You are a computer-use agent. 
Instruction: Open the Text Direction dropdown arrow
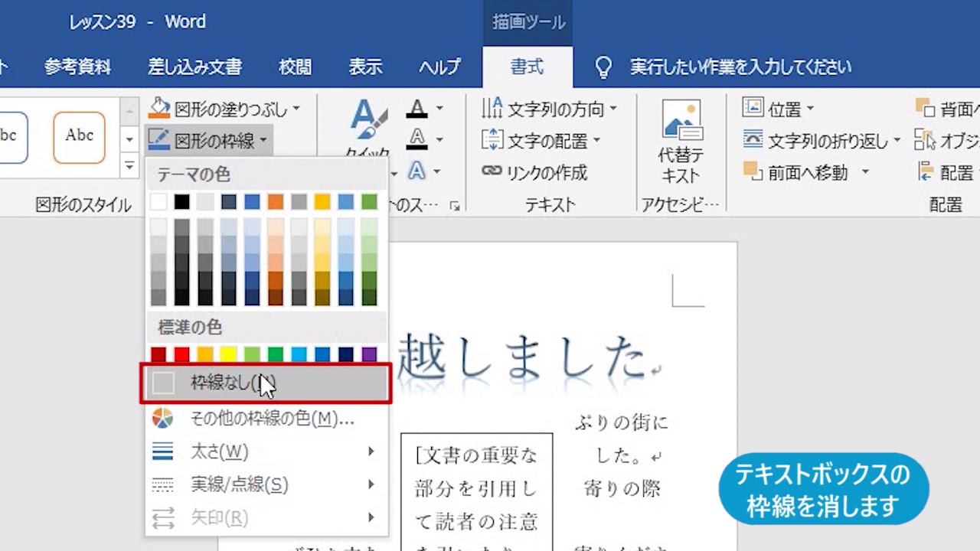613,109
